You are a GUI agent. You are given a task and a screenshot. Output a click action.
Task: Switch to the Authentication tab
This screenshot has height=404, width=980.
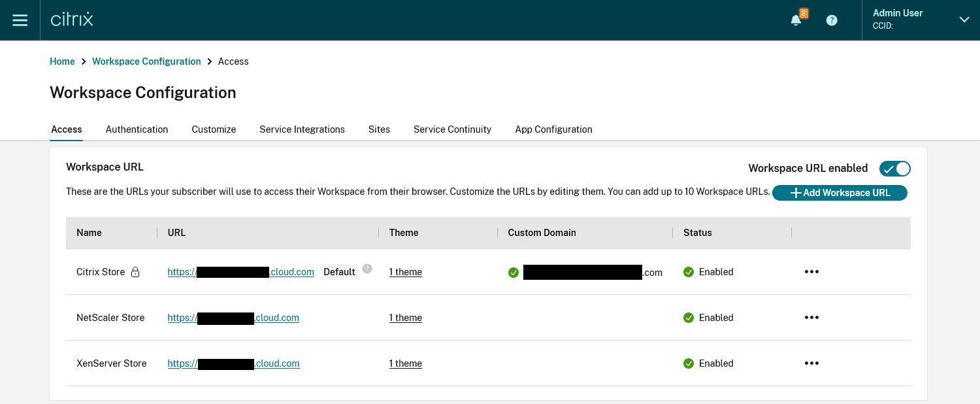137,129
